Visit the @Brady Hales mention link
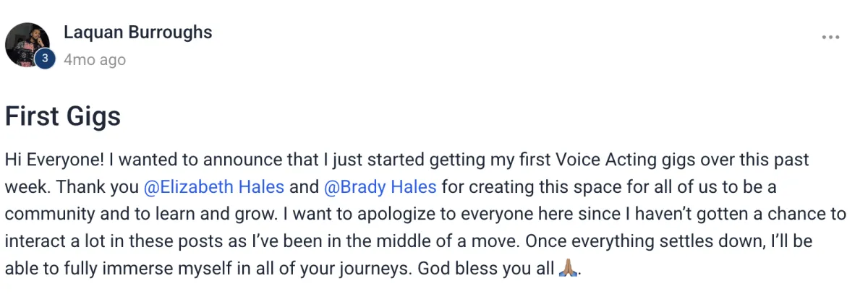The height and width of the screenshot is (294, 868). click(380, 187)
